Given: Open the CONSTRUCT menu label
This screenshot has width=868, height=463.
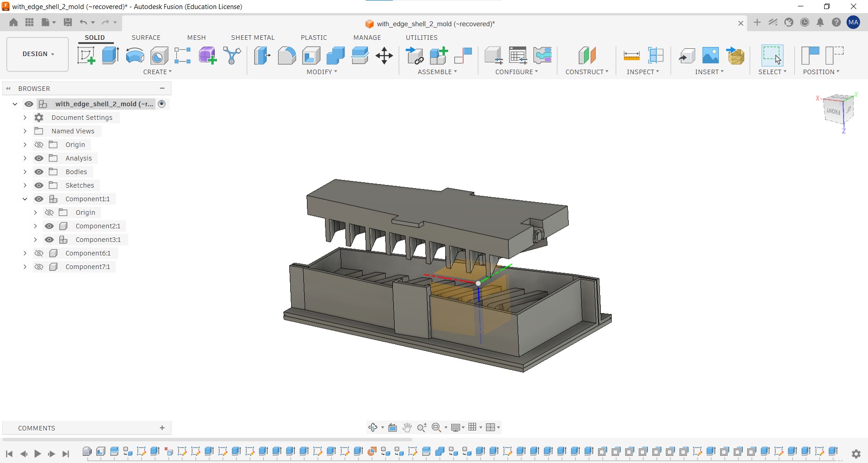Looking at the screenshot, I should point(587,72).
